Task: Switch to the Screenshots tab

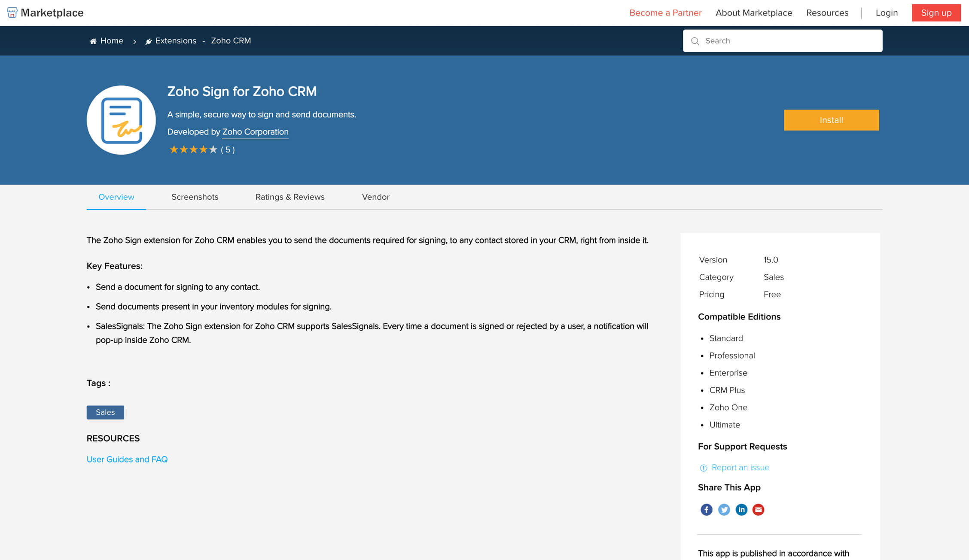Action: pos(195,197)
